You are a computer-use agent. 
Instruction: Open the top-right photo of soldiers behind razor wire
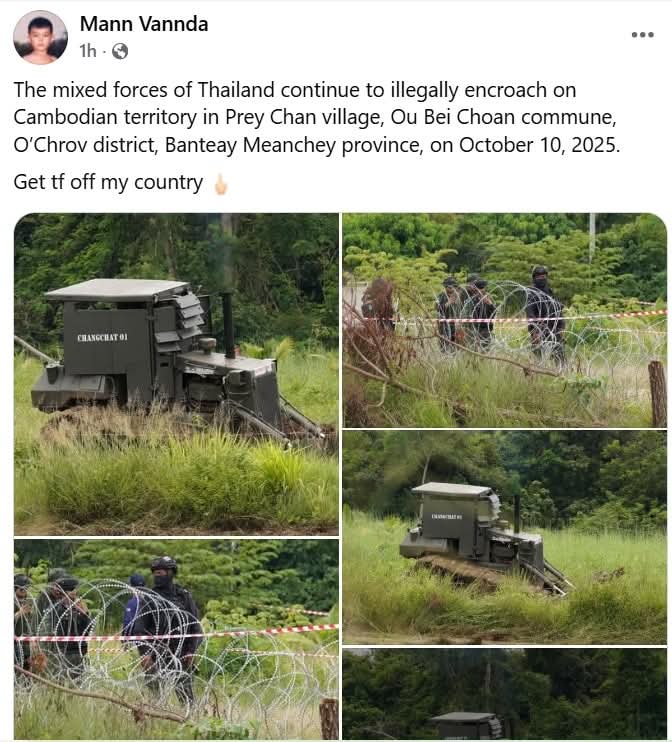pos(504,320)
